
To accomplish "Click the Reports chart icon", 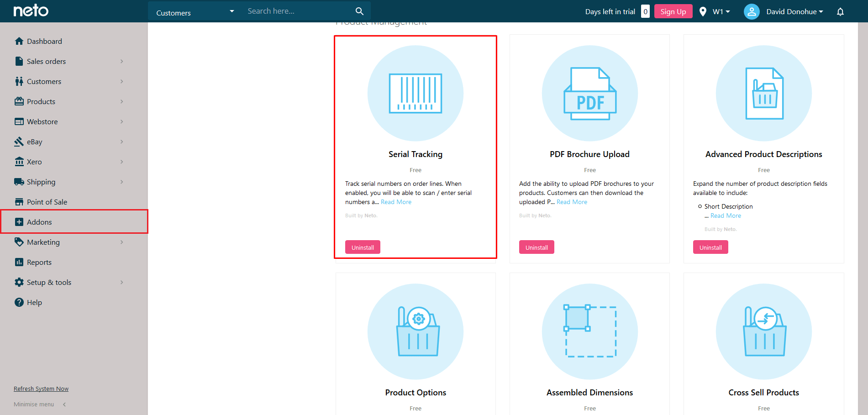I will click(x=19, y=262).
